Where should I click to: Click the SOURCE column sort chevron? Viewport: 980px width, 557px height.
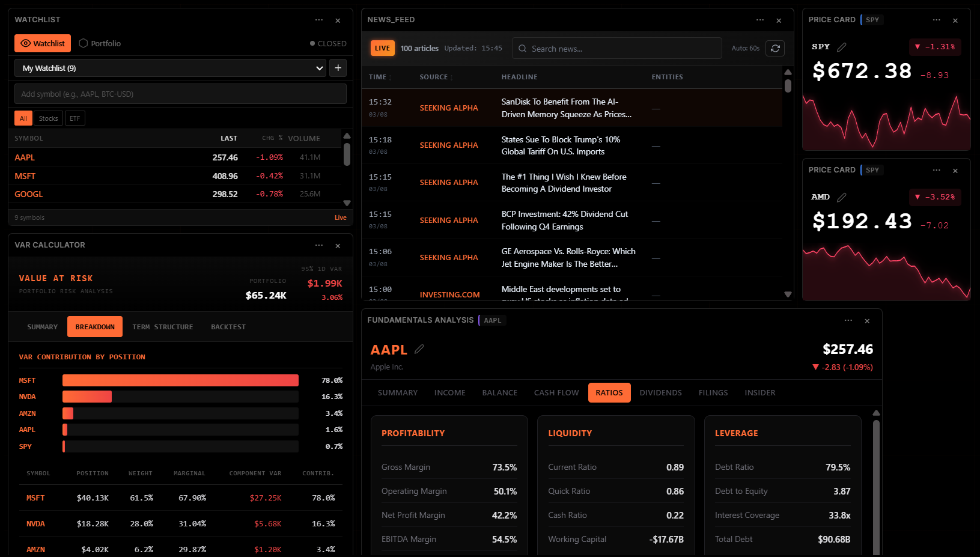click(451, 77)
